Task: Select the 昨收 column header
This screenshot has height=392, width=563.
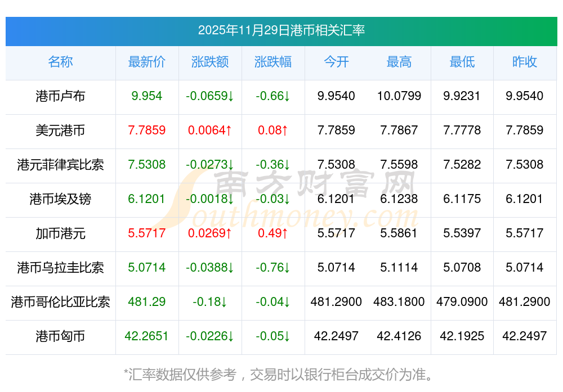Action: pos(524,62)
